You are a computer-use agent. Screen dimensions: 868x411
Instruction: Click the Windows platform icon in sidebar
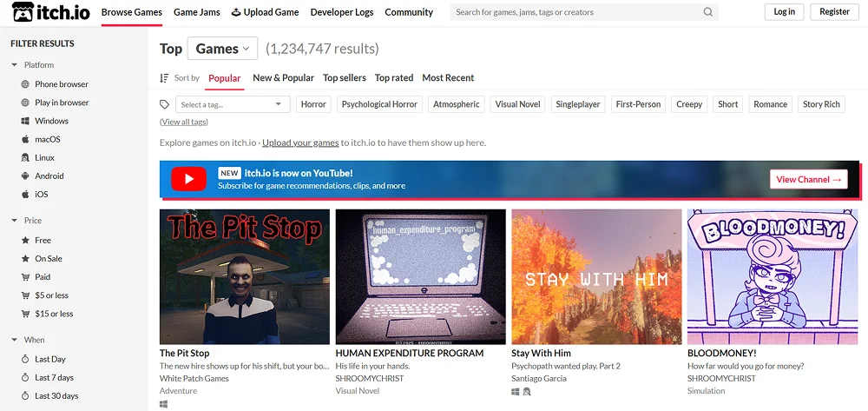tap(25, 121)
